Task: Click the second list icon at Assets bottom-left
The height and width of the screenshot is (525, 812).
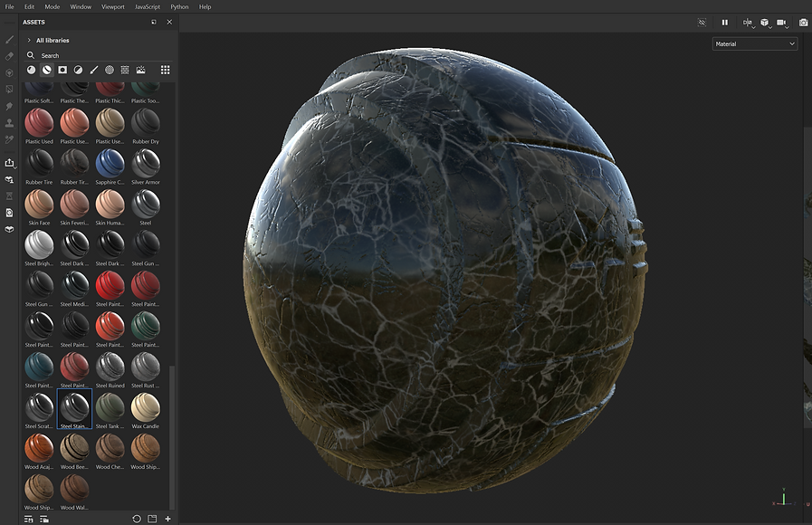Action: click(x=44, y=519)
